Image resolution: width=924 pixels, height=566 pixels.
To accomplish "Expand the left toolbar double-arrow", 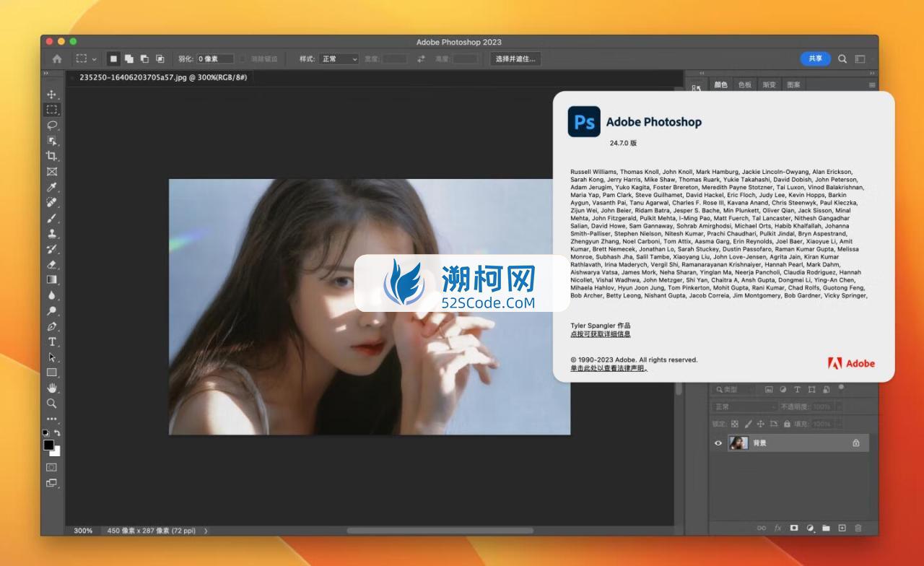I will pos(46,73).
